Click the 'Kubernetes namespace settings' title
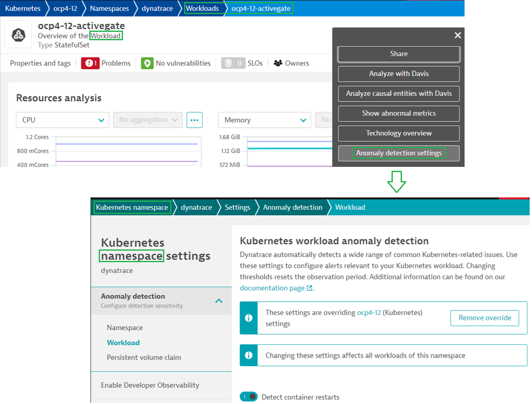 (155, 249)
